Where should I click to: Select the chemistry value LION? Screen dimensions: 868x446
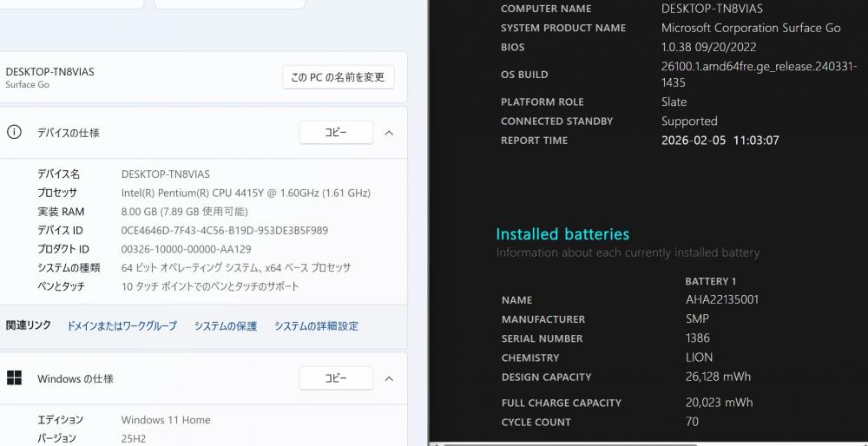(x=699, y=357)
